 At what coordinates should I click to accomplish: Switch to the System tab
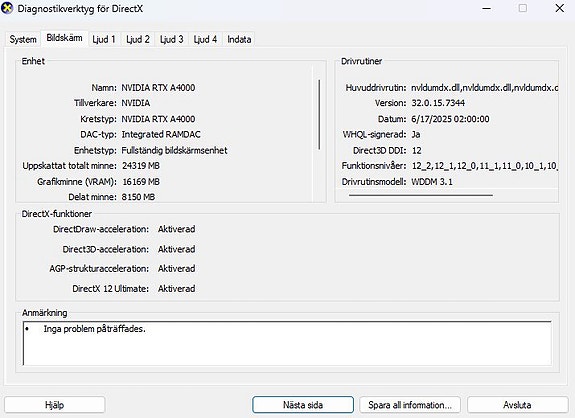[23, 39]
